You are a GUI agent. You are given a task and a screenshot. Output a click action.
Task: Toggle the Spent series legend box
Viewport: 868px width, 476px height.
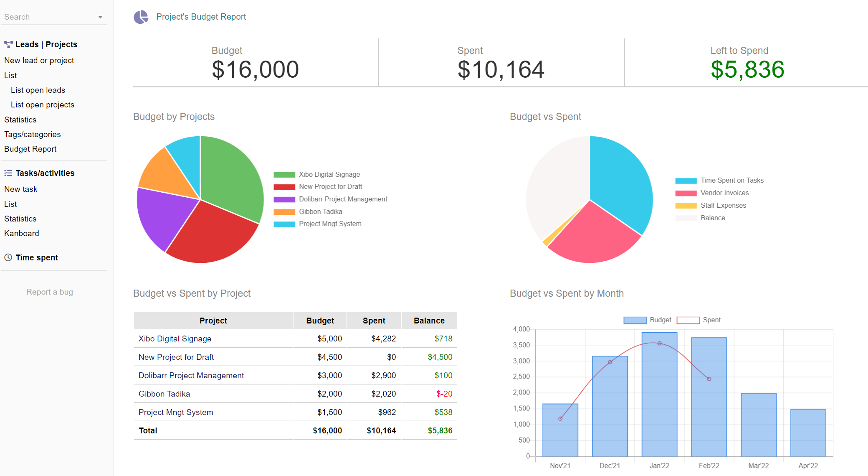(688, 320)
